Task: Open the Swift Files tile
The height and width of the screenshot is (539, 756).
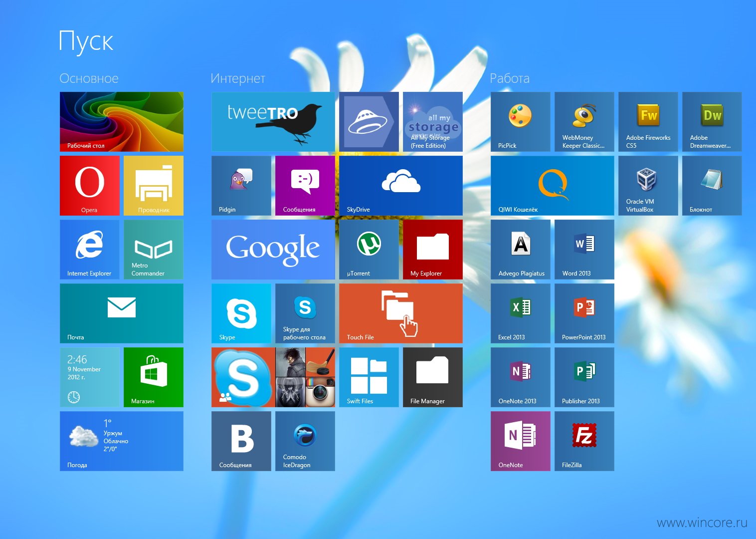Action: [x=369, y=377]
